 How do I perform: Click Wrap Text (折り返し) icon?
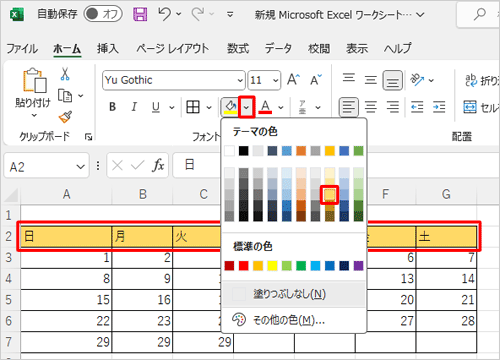point(471,80)
